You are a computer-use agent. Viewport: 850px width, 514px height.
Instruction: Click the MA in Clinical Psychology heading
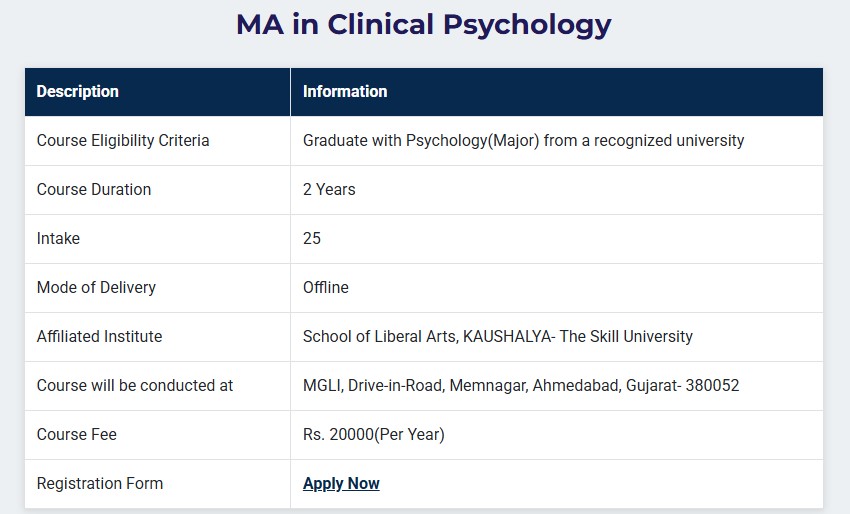point(424,24)
